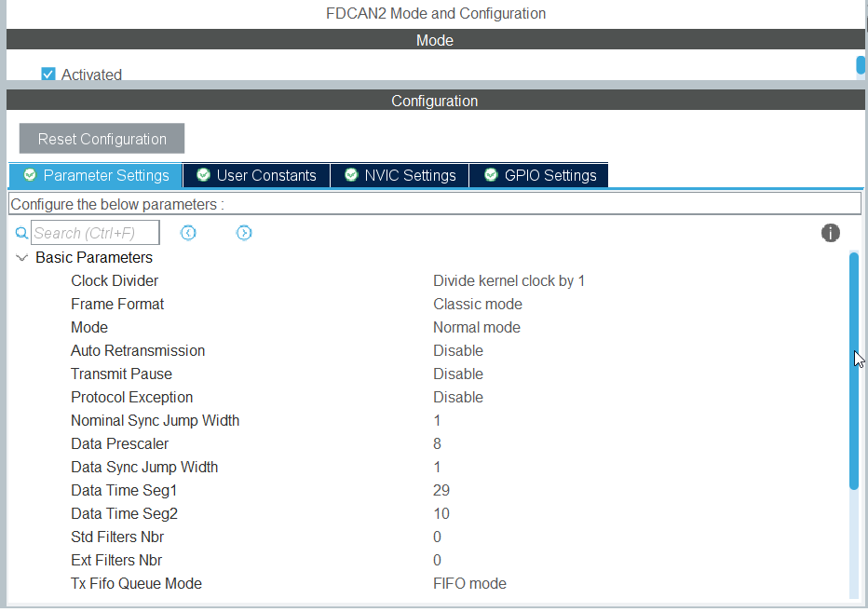This screenshot has height=612, width=868.
Task: Select the Transmit Pause label
Action: (x=121, y=374)
